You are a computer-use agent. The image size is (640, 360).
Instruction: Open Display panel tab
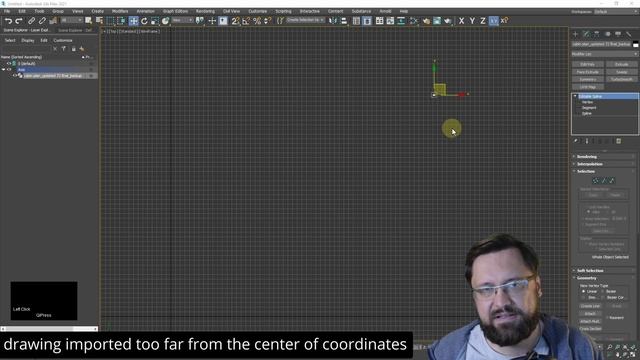618,34
